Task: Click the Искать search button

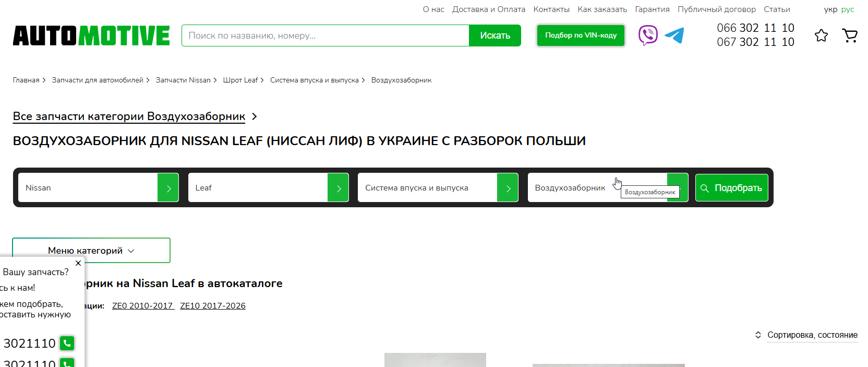Action: [x=495, y=35]
